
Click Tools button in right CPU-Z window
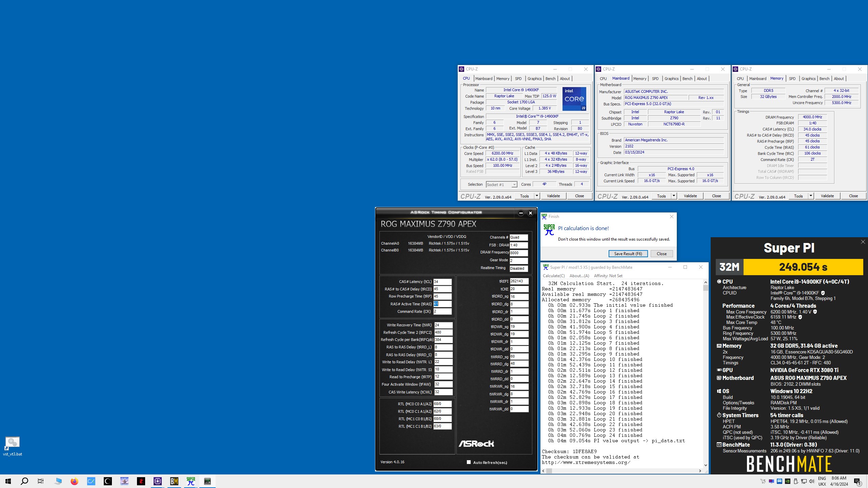click(798, 196)
